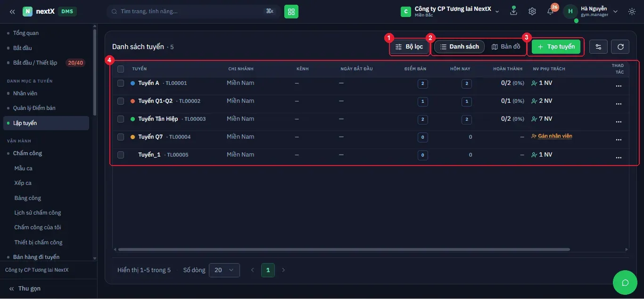The image size is (644, 299).
Task: Open the Bộ lọc filter button
Action: pyautogui.click(x=409, y=47)
